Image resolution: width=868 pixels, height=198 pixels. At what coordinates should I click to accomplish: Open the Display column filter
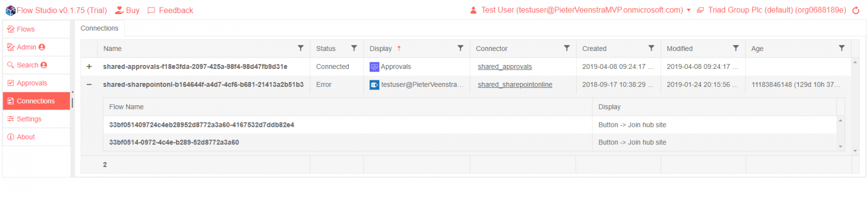point(461,48)
